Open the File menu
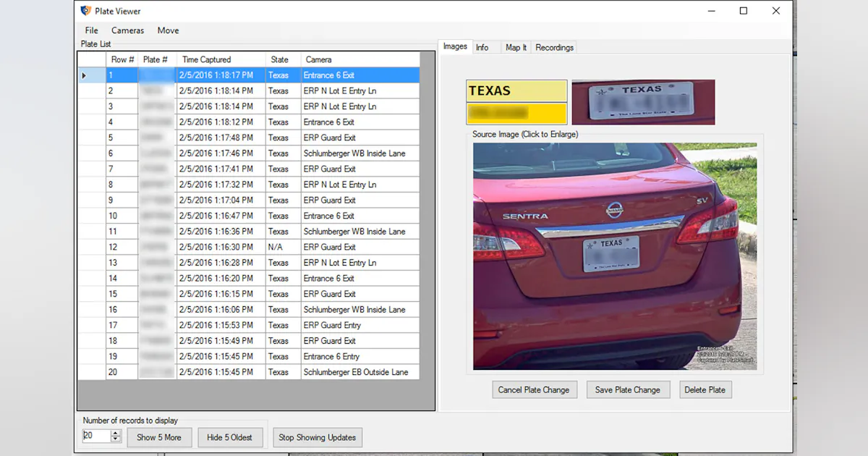Image resolution: width=868 pixels, height=456 pixels. [x=91, y=30]
